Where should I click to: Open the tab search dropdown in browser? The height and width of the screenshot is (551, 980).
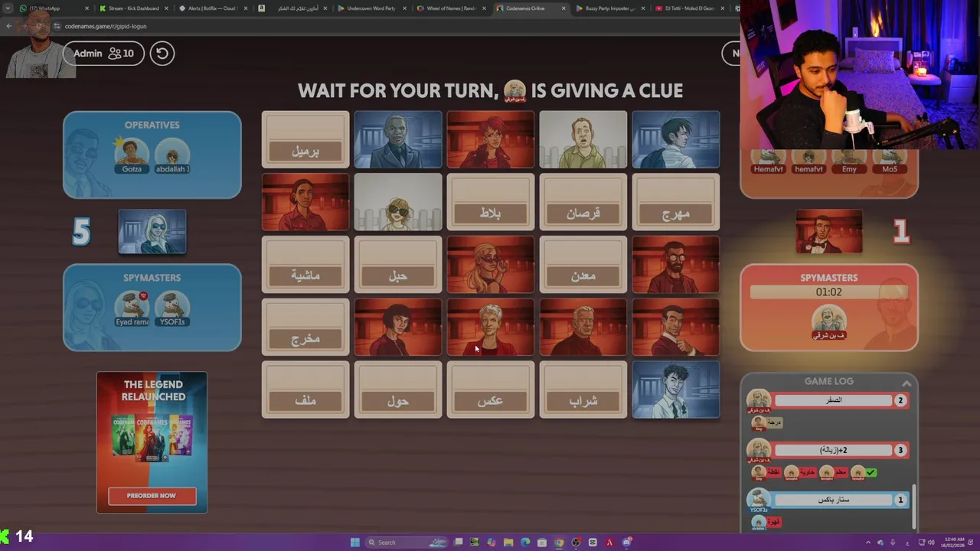pos(8,8)
